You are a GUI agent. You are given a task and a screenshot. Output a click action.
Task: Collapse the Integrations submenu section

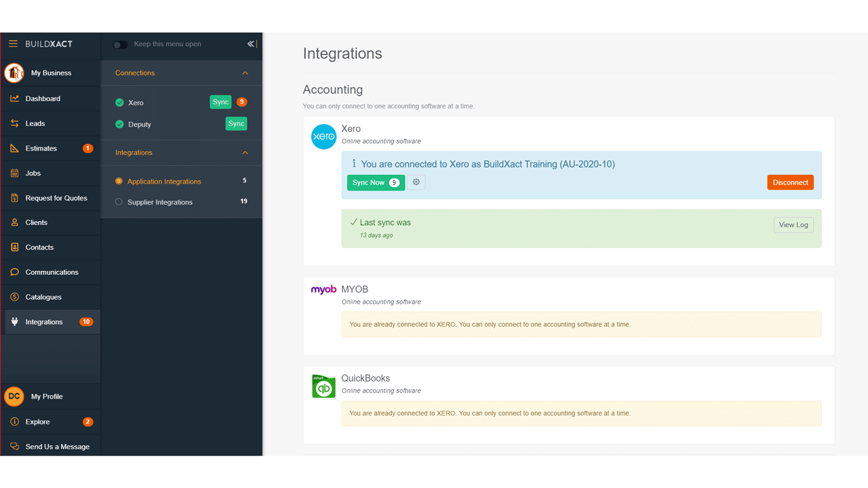click(x=245, y=153)
